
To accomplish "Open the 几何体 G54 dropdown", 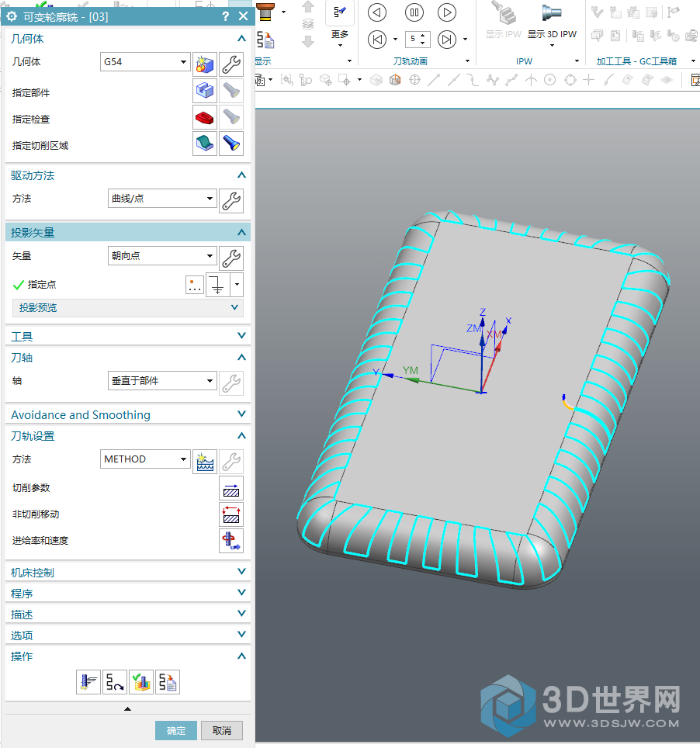I will pos(145,61).
